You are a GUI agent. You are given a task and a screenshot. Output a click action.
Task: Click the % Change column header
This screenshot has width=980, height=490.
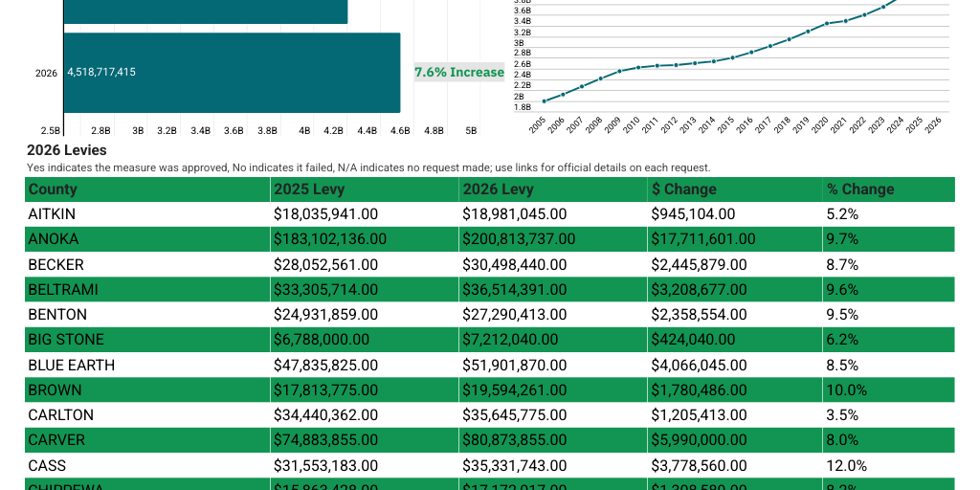[x=889, y=189]
